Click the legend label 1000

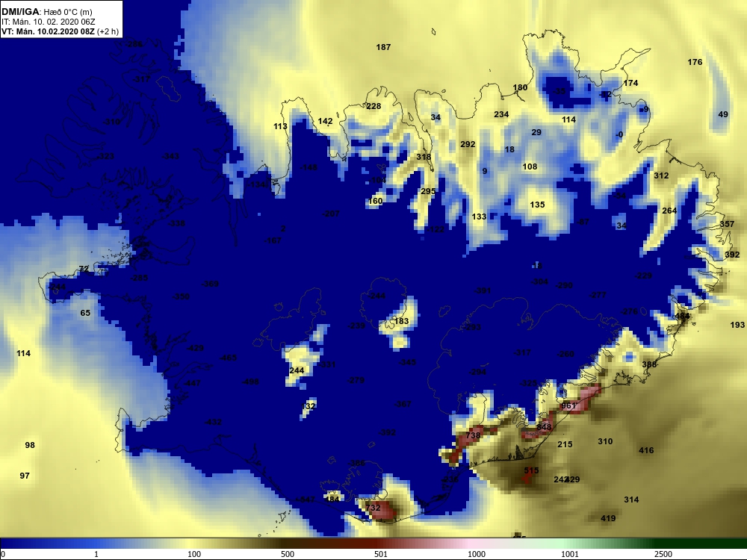coord(477,554)
